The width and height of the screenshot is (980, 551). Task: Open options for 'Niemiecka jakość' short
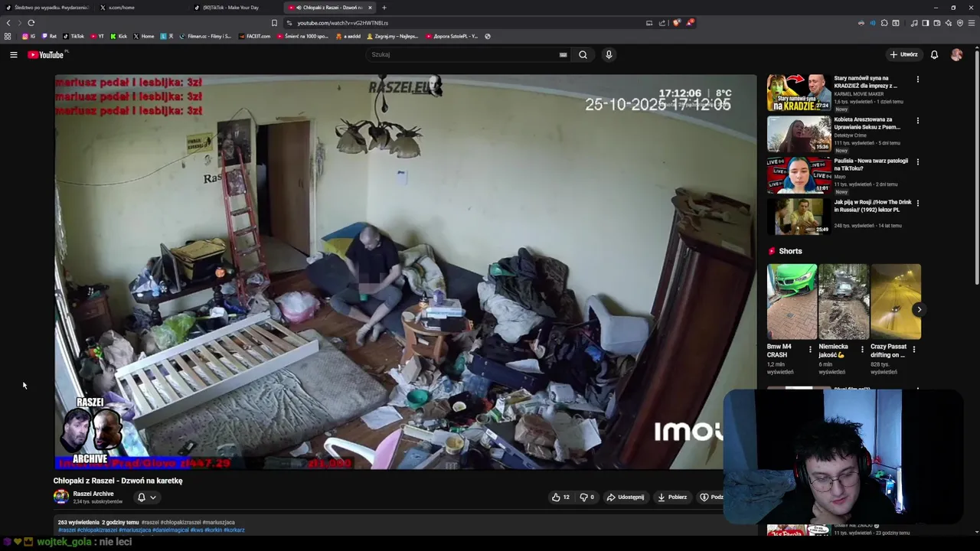[x=862, y=349]
